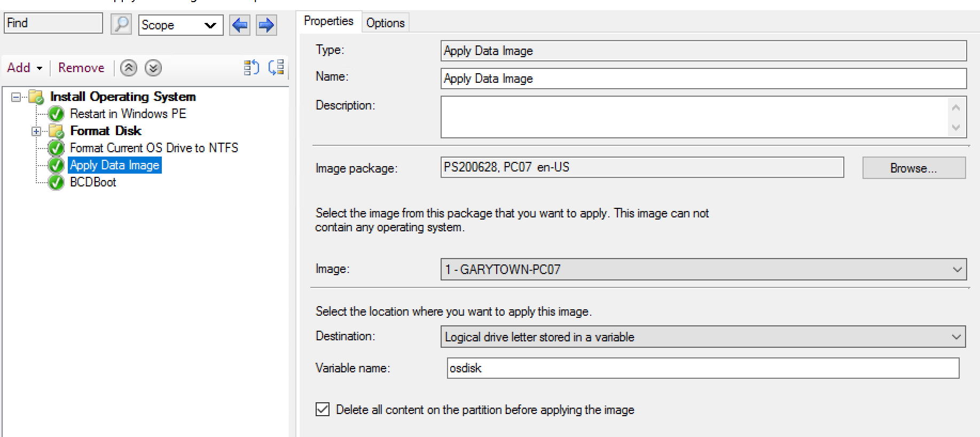
Task: Switch to the Options tab
Action: tap(385, 23)
